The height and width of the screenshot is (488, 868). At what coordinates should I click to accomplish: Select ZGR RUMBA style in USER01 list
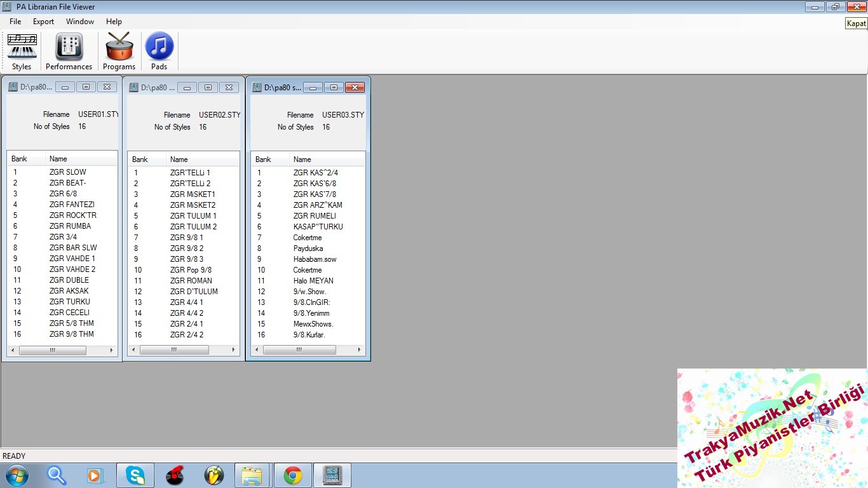pyautogui.click(x=70, y=226)
